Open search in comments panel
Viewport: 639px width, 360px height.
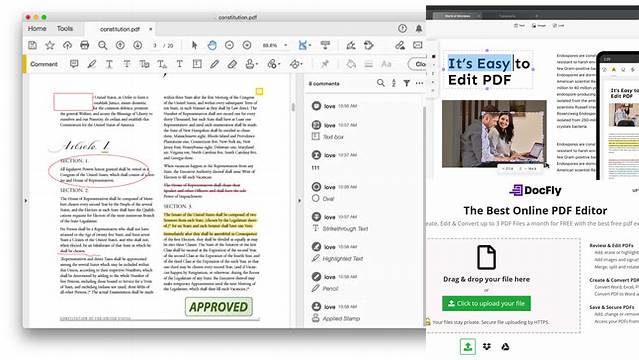[381, 83]
